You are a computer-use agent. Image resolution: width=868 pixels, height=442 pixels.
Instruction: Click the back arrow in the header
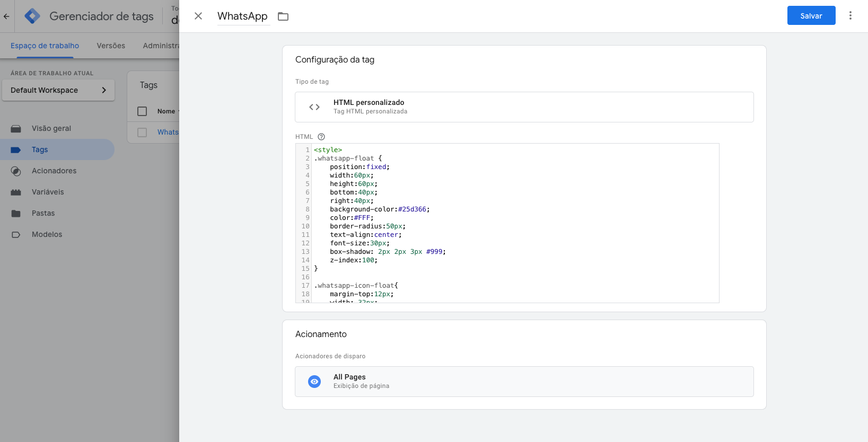6,16
